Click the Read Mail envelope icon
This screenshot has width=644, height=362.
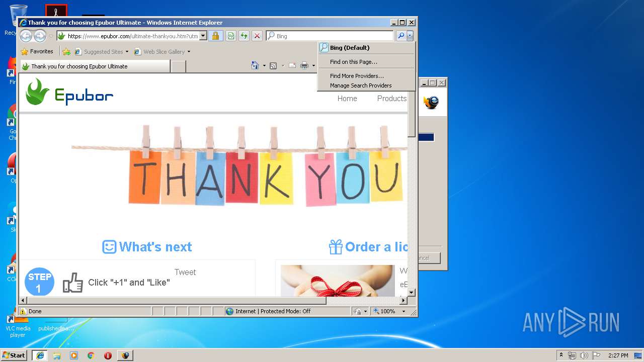click(x=292, y=65)
